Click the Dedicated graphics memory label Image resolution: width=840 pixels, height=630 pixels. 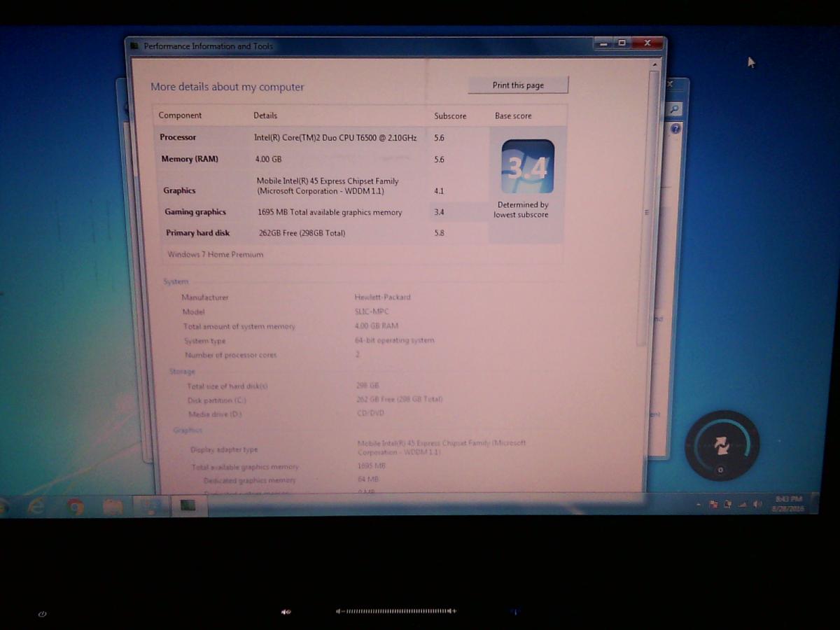250,480
